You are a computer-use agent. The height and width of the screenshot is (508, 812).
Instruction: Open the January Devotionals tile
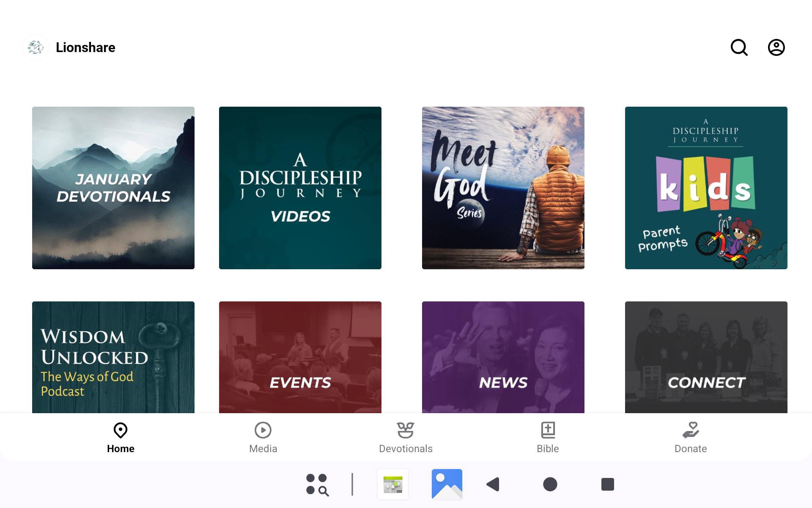click(113, 188)
